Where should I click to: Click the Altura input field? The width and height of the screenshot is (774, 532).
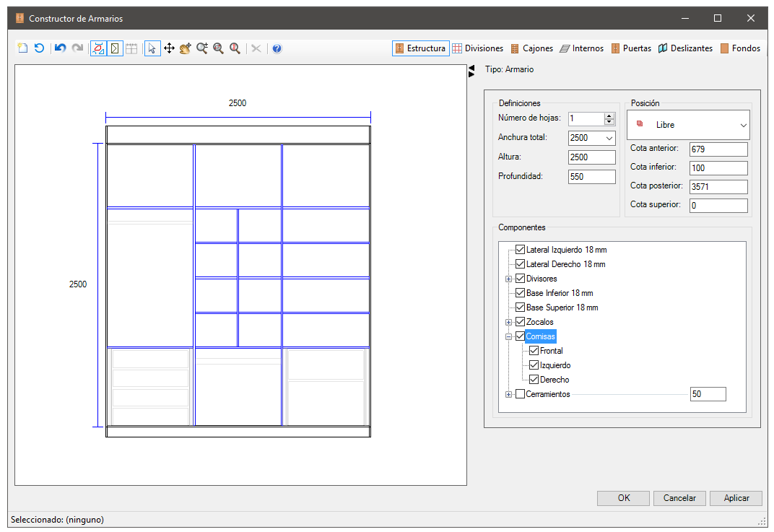coord(592,157)
